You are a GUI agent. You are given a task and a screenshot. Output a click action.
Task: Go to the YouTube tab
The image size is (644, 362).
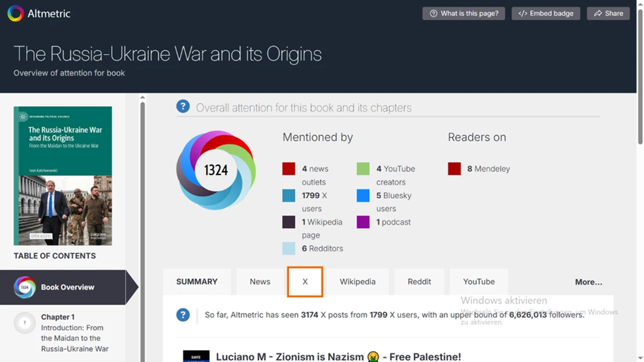click(479, 282)
